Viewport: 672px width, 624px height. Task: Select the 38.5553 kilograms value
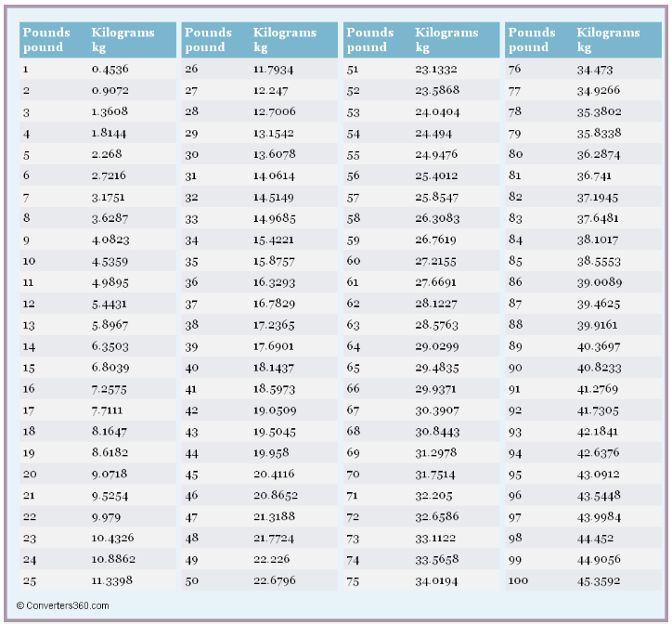[x=599, y=261]
